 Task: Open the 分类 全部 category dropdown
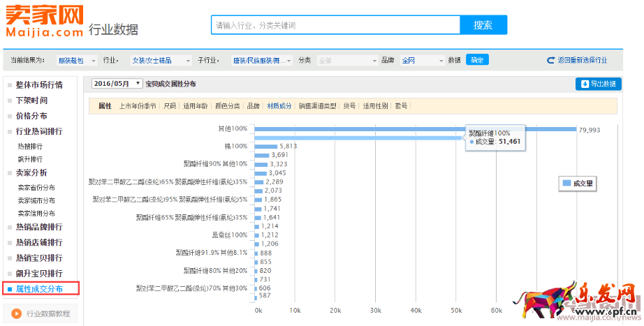347,60
